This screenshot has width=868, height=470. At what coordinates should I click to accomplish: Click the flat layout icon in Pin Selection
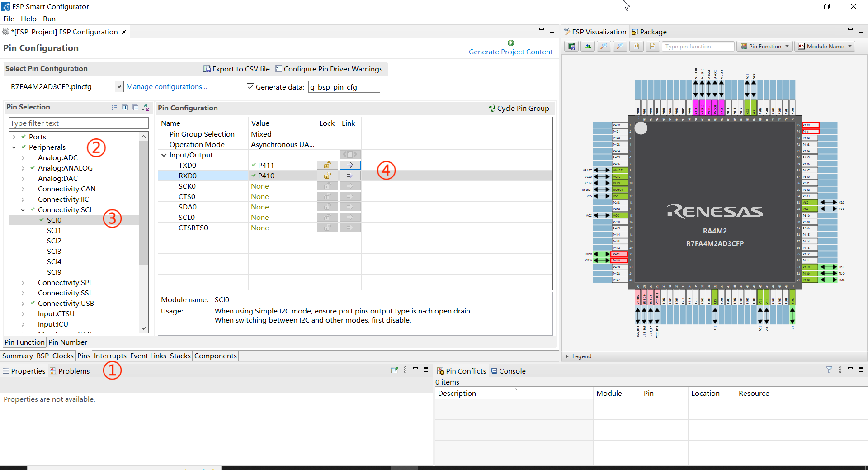(x=114, y=108)
